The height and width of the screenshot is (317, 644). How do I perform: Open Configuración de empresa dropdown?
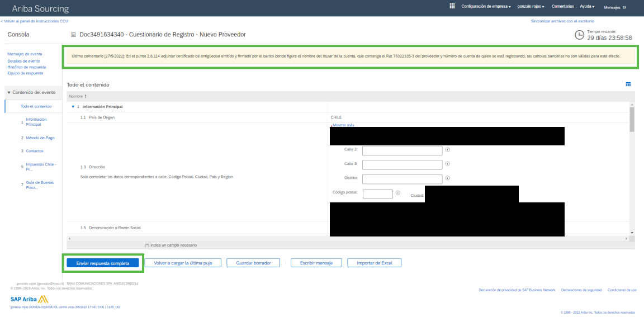pos(486,7)
